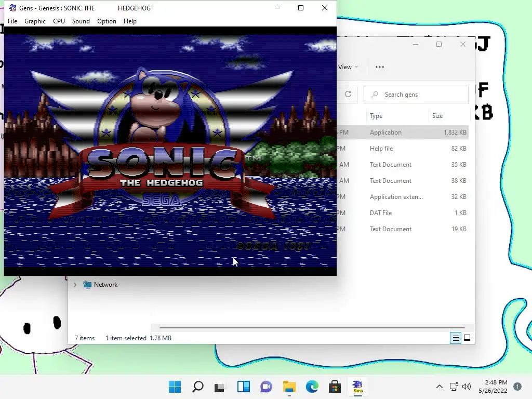The image size is (532, 399).
Task: Open the network status tray icon
Action: click(x=454, y=387)
